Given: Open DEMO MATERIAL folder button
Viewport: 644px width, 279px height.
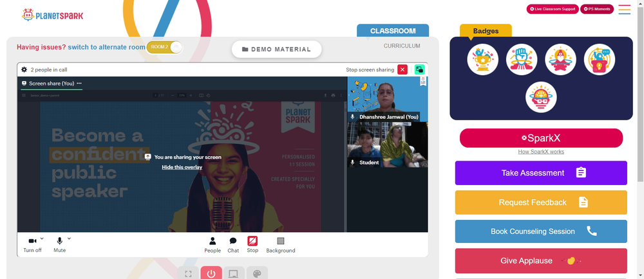Looking at the screenshot, I should click(x=276, y=49).
